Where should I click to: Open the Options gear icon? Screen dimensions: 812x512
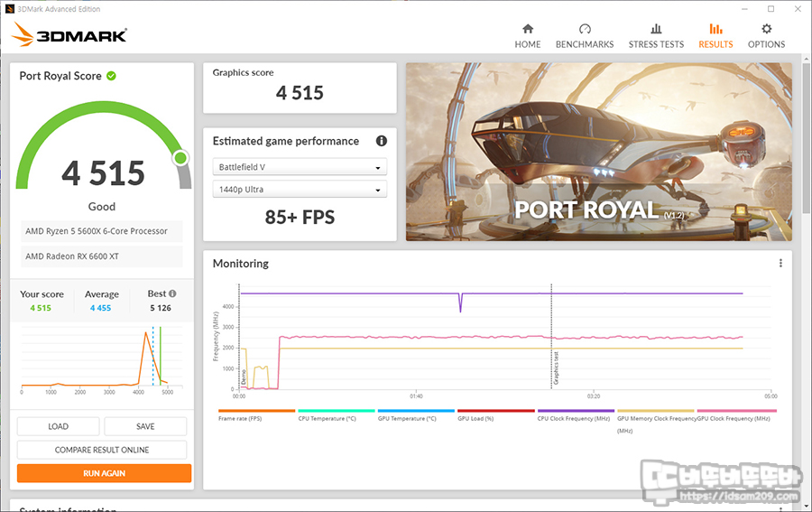point(766,29)
